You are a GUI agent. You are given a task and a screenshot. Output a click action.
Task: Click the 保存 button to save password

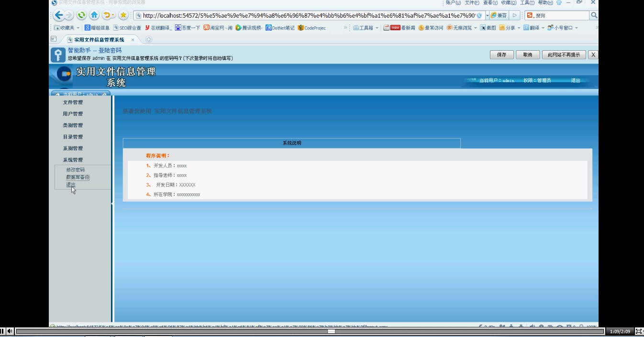click(501, 55)
